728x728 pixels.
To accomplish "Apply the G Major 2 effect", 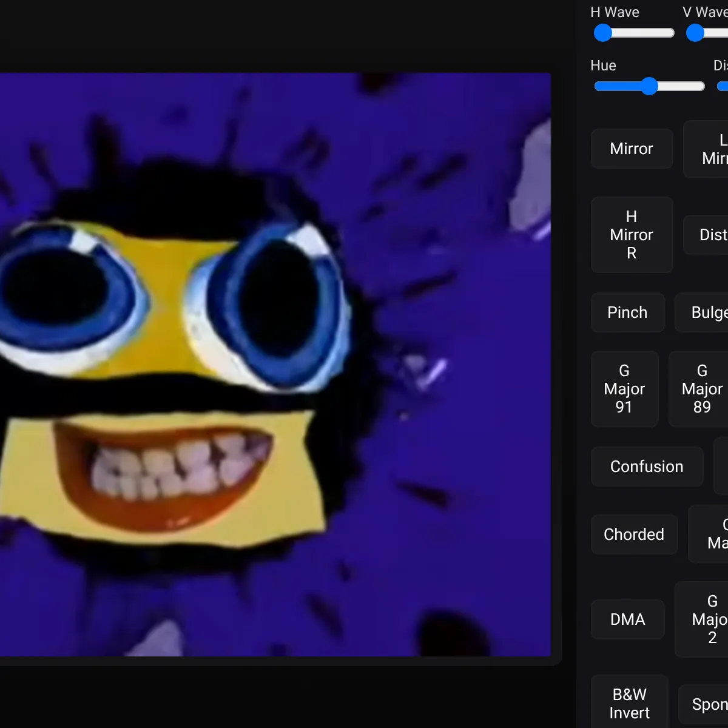I will pos(702,619).
